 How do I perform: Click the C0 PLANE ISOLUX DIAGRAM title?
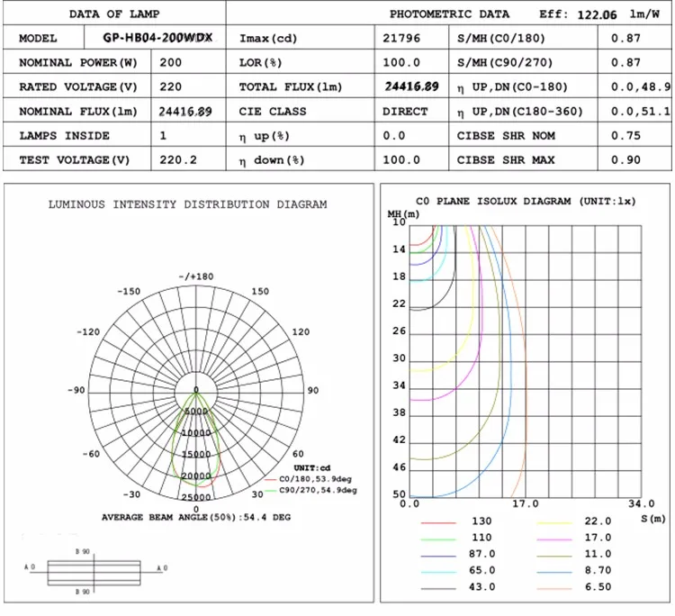point(526,201)
